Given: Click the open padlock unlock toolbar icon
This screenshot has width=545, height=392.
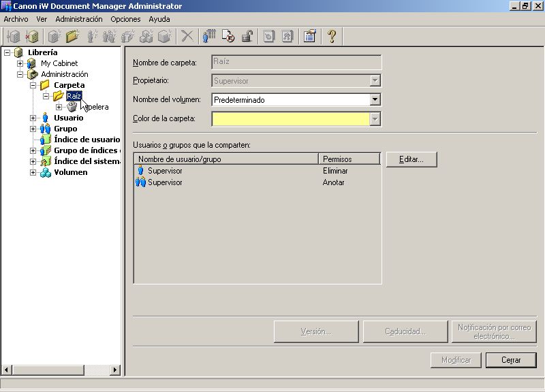Looking at the screenshot, I should coord(247,36).
